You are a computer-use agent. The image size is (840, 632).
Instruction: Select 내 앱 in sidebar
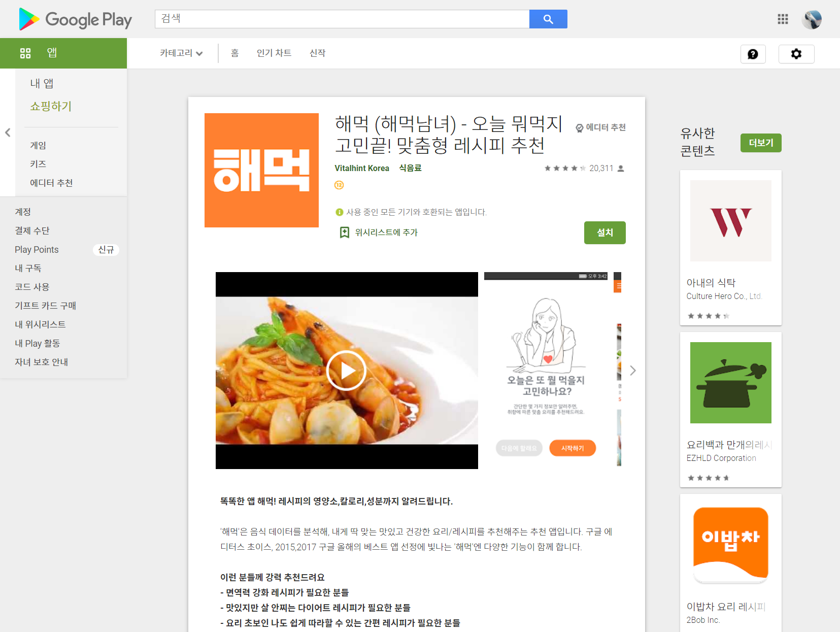(x=42, y=83)
